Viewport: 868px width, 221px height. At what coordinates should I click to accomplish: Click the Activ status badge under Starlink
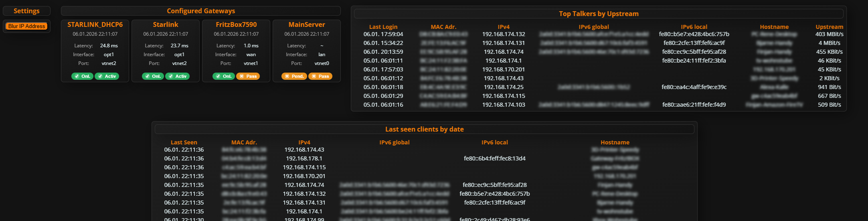(177, 76)
